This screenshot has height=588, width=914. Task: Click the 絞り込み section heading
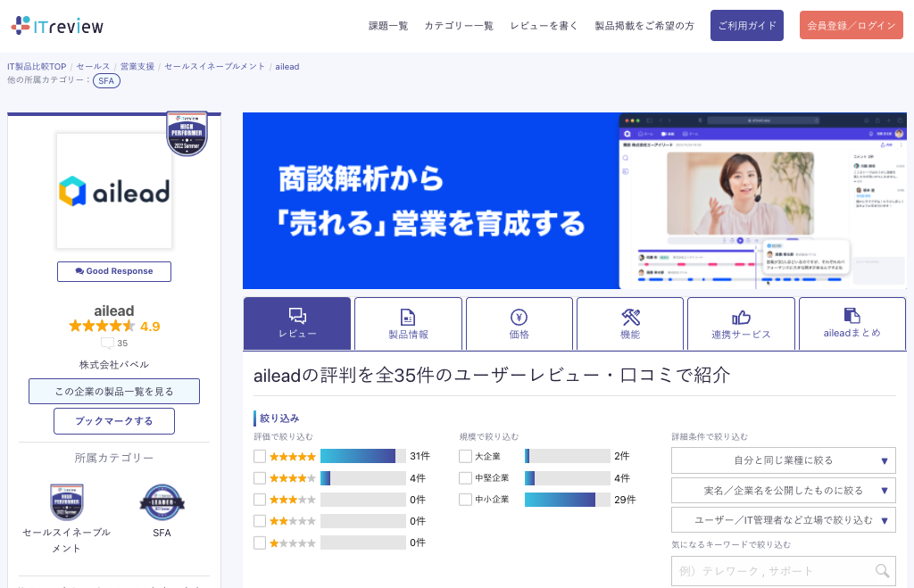point(279,418)
